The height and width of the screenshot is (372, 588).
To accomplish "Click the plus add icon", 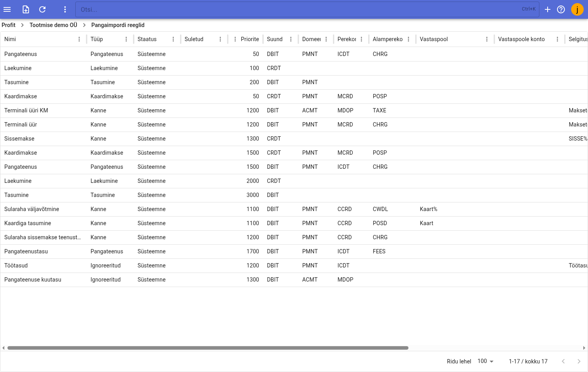I will (548, 9).
